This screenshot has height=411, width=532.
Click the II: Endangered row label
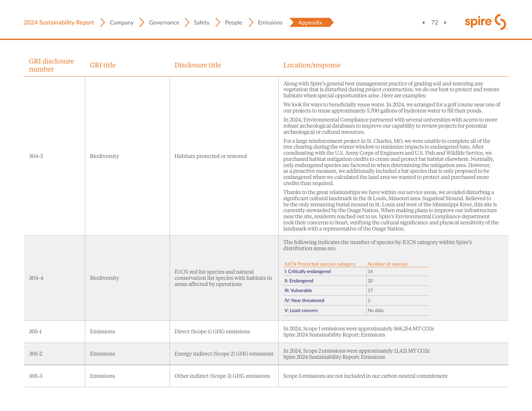click(299, 281)
